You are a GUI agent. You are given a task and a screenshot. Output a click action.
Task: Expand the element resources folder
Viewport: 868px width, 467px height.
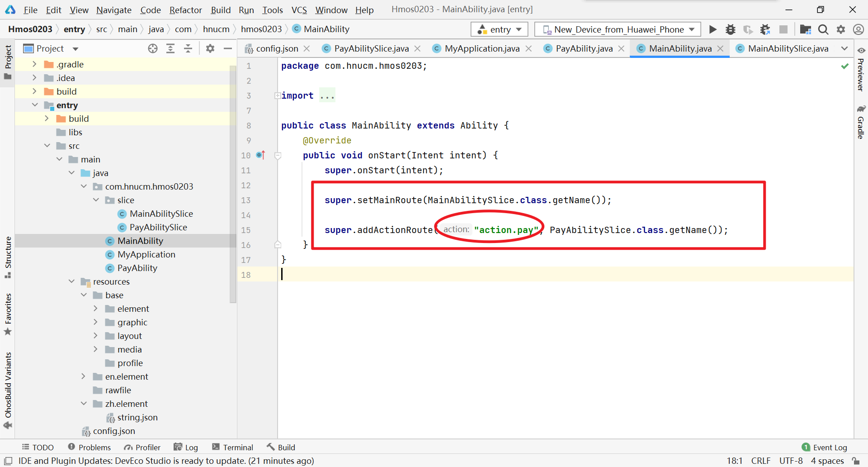point(95,309)
